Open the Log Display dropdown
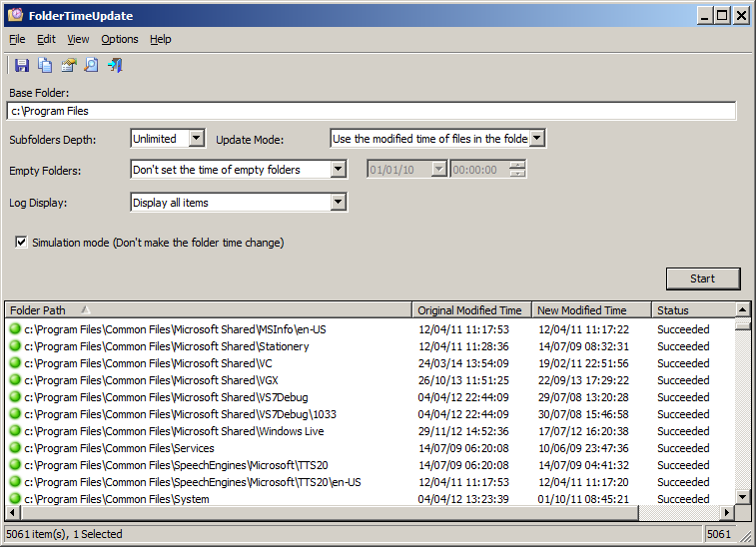 click(338, 203)
